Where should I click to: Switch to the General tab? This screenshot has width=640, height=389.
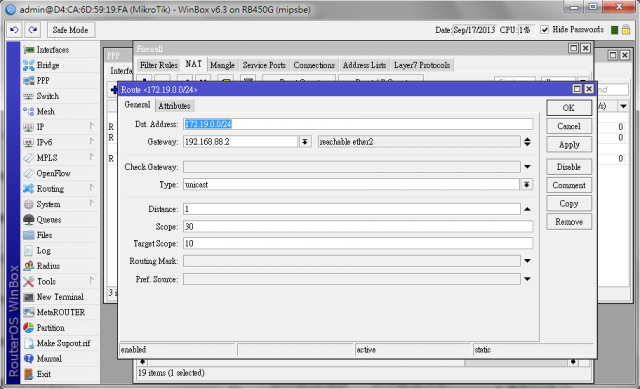pyautogui.click(x=137, y=105)
